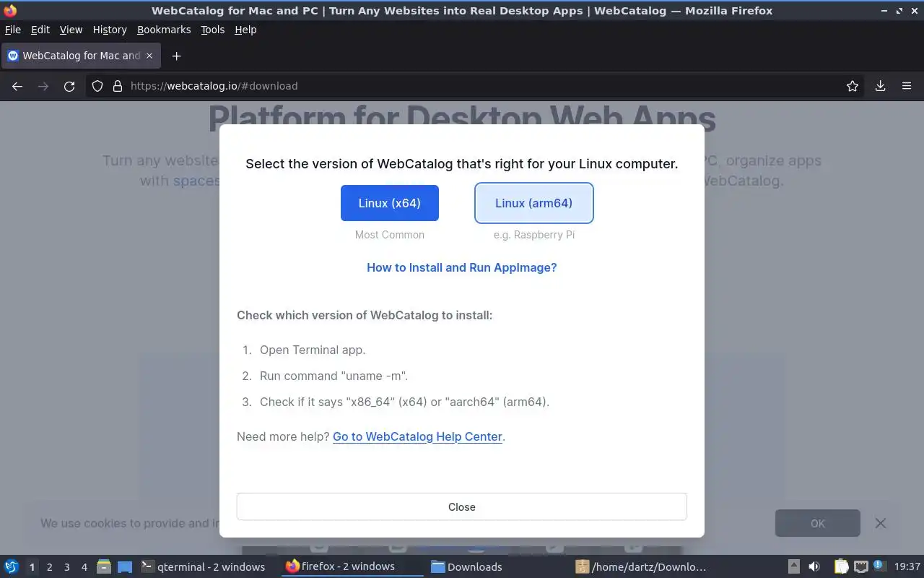
Task: Switch to workspace 1
Action: pos(32,567)
